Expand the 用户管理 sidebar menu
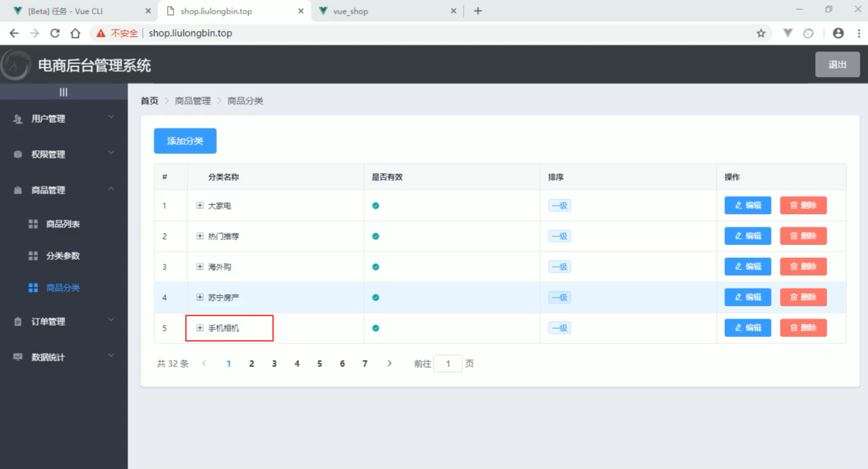 tap(64, 119)
